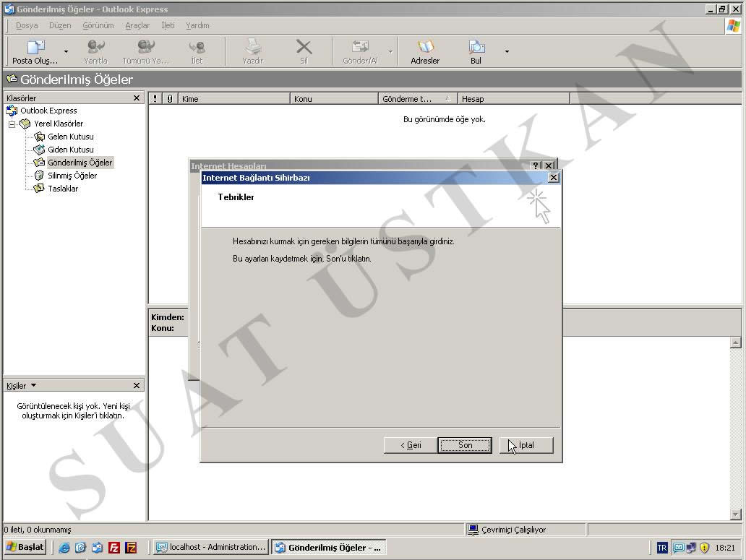Click the Tümünü Yanıtla toolbar icon

coord(145,51)
